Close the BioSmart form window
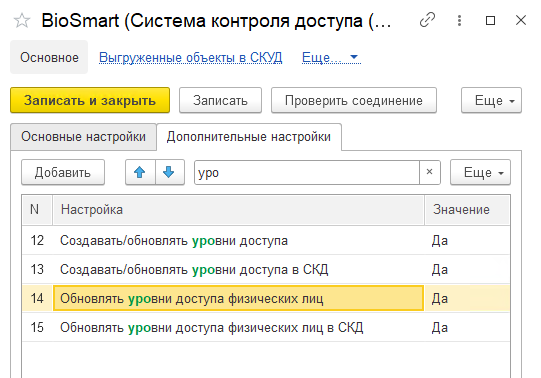 521,20
